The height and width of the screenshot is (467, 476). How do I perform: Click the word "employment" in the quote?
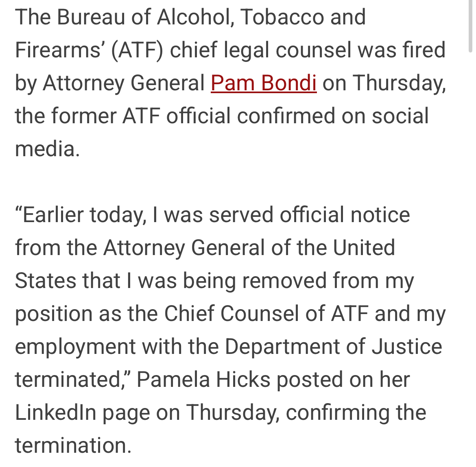pos(75,347)
